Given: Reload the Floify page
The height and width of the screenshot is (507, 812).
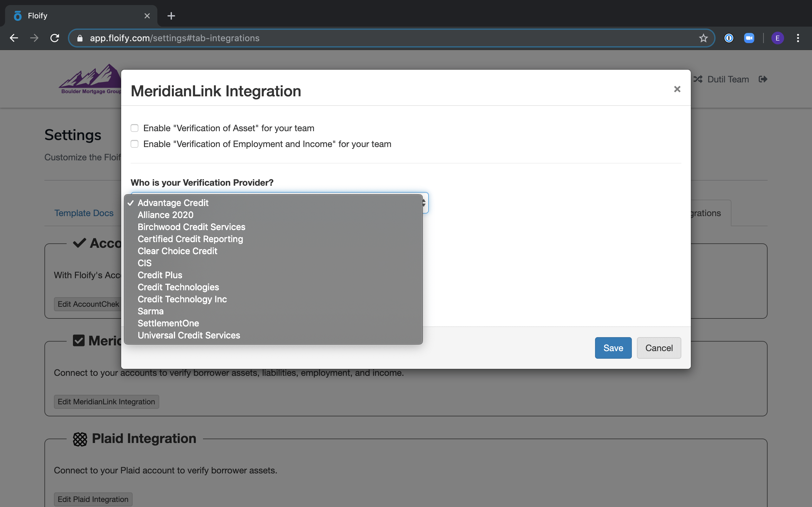Looking at the screenshot, I should tap(55, 38).
